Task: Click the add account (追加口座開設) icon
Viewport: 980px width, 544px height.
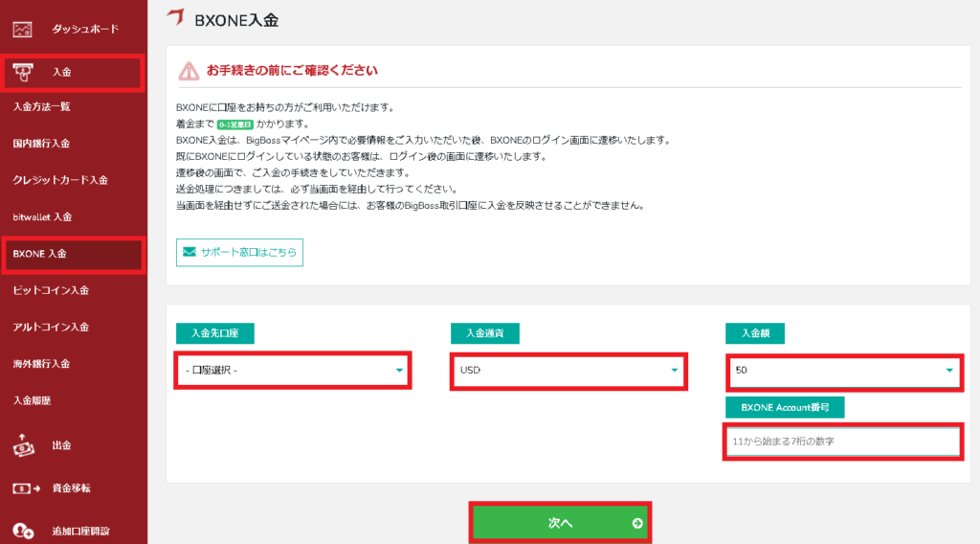Action: pyautogui.click(x=23, y=531)
